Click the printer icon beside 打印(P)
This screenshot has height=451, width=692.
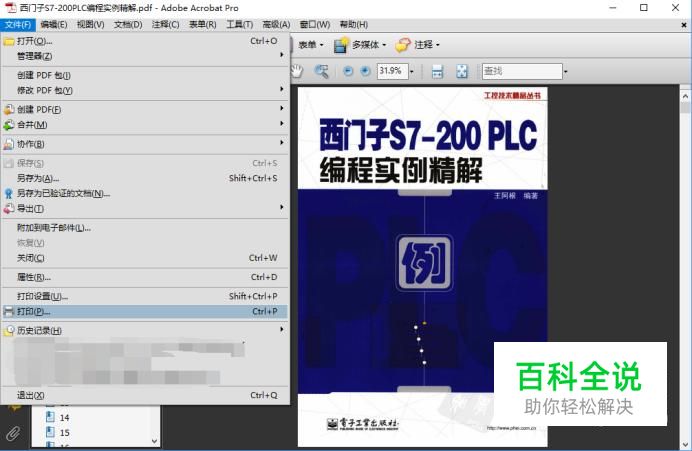tap(9, 312)
